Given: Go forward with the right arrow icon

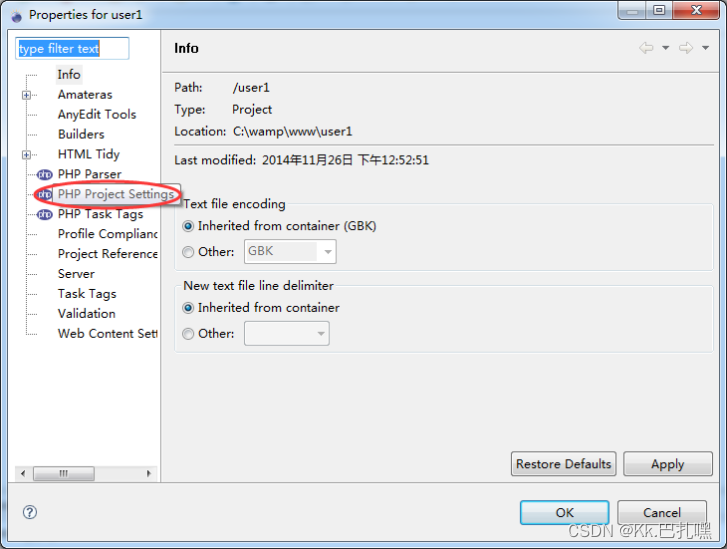Looking at the screenshot, I should coord(686,48).
